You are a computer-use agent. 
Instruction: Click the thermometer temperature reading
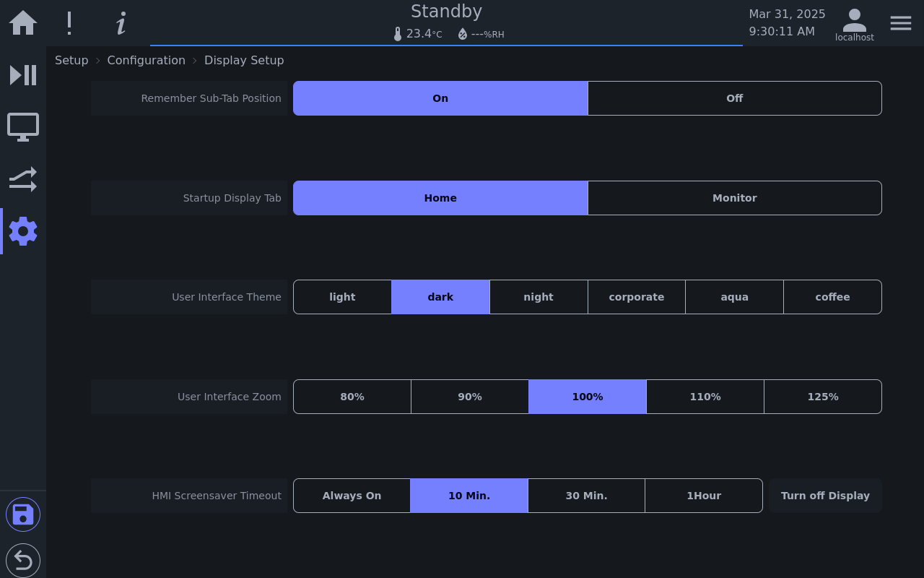click(417, 34)
